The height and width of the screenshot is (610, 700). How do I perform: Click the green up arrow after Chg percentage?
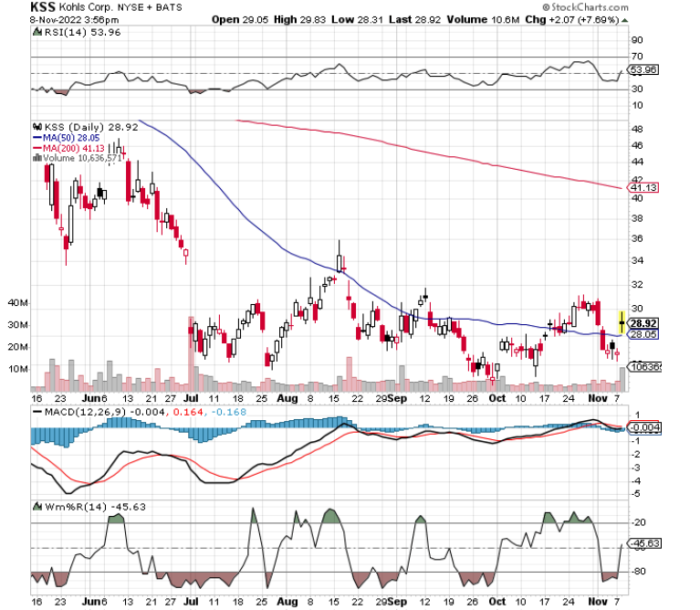coord(624,20)
